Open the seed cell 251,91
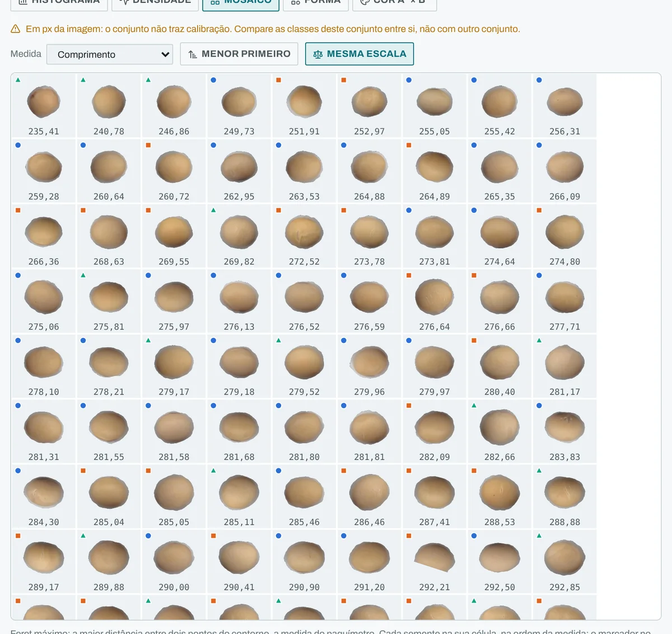672x634 pixels. (x=304, y=106)
